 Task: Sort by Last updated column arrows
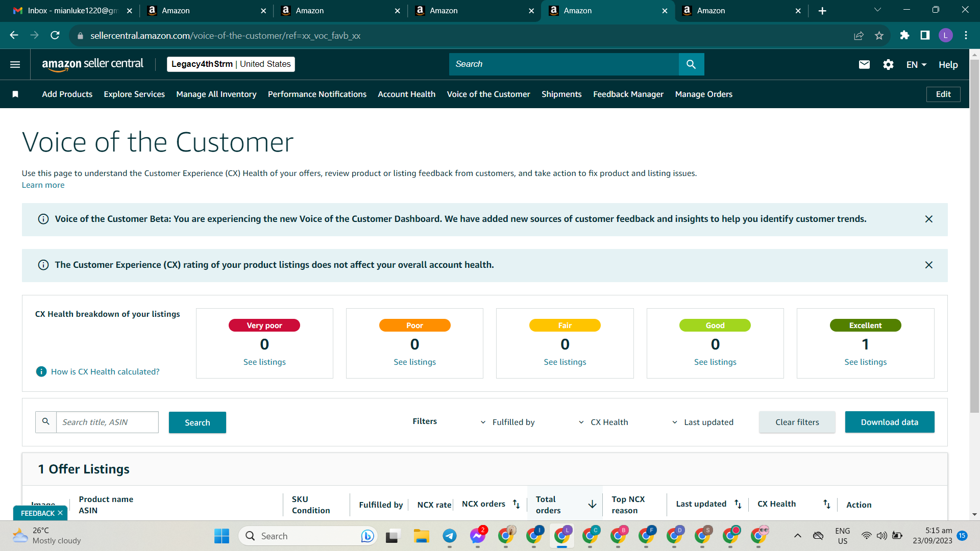coord(738,504)
